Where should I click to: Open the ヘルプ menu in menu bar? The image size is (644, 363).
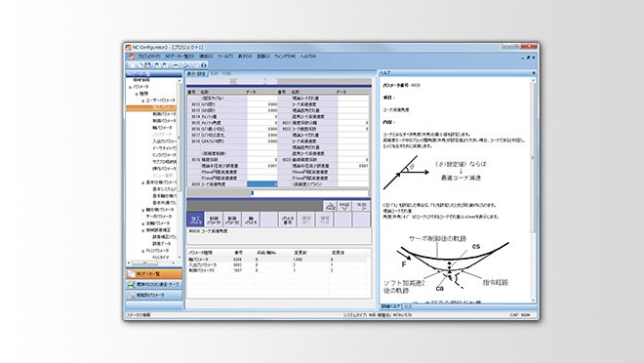pyautogui.click(x=307, y=57)
